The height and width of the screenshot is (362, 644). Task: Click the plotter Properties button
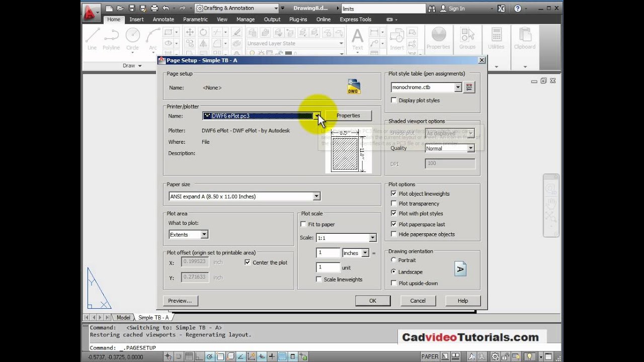348,116
